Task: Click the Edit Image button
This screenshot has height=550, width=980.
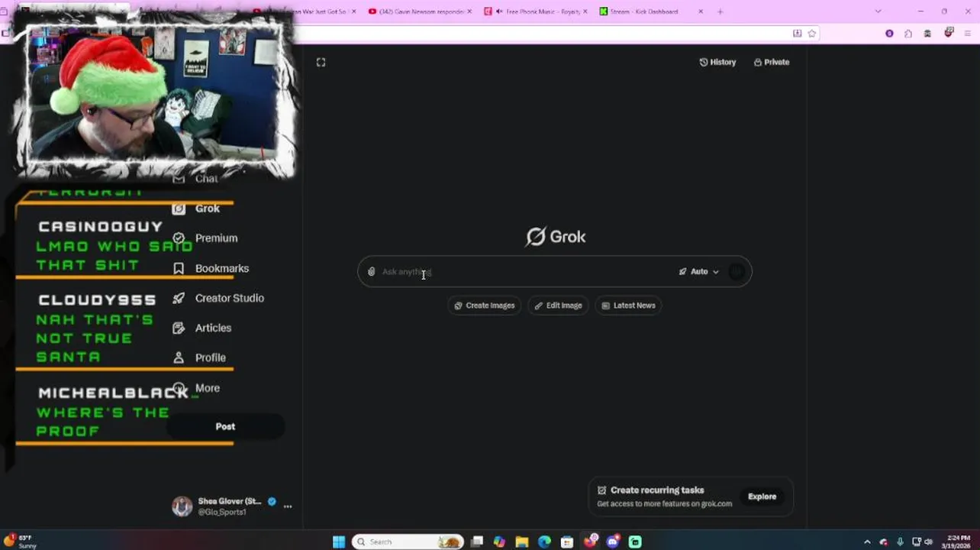Action: 558,306
